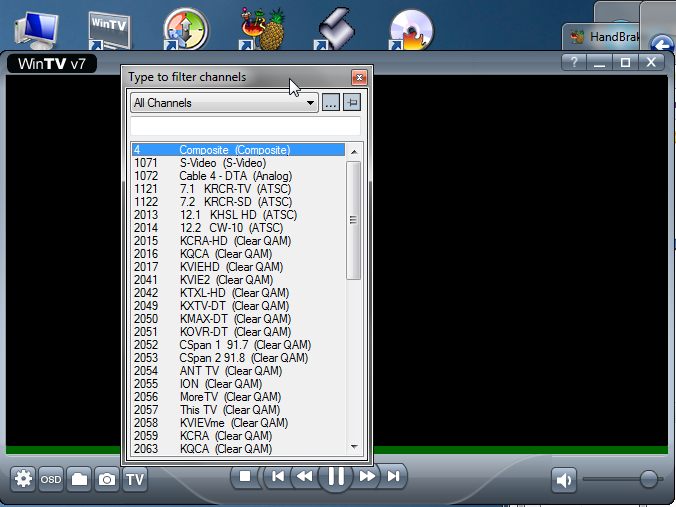
Task: Rewind the video
Action: coord(305,476)
